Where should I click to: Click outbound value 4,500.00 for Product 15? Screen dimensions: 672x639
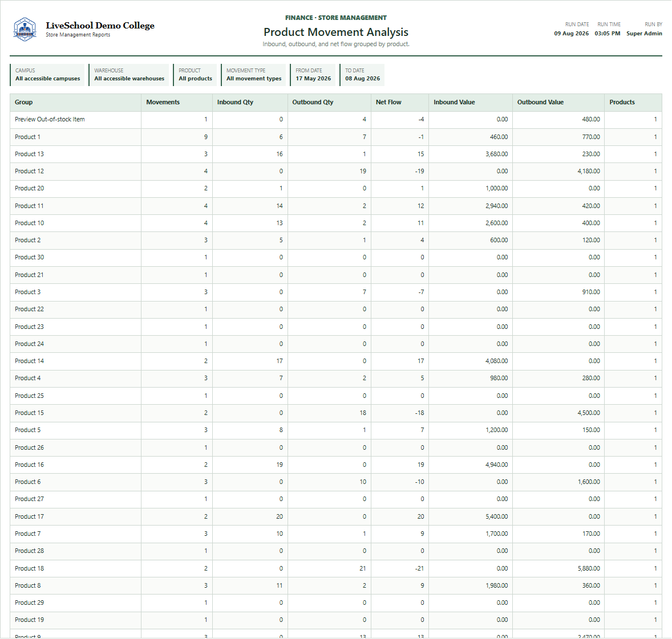pos(589,413)
